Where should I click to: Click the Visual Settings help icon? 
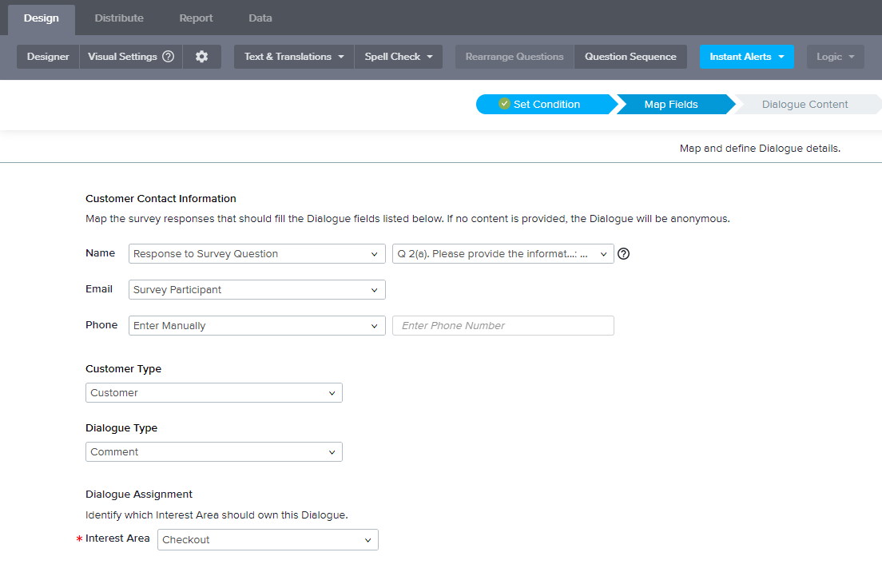(168, 57)
